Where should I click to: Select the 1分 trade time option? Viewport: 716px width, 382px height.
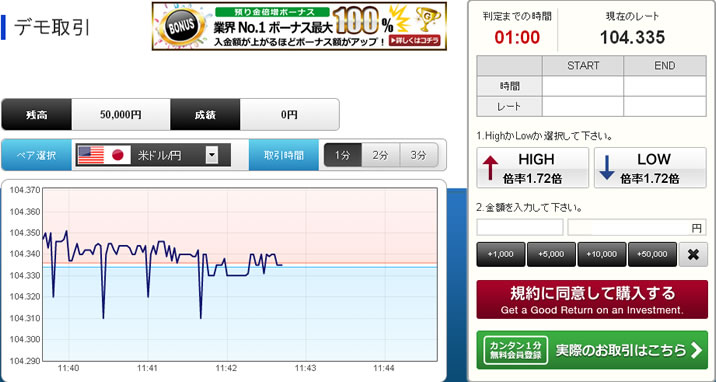pos(342,155)
